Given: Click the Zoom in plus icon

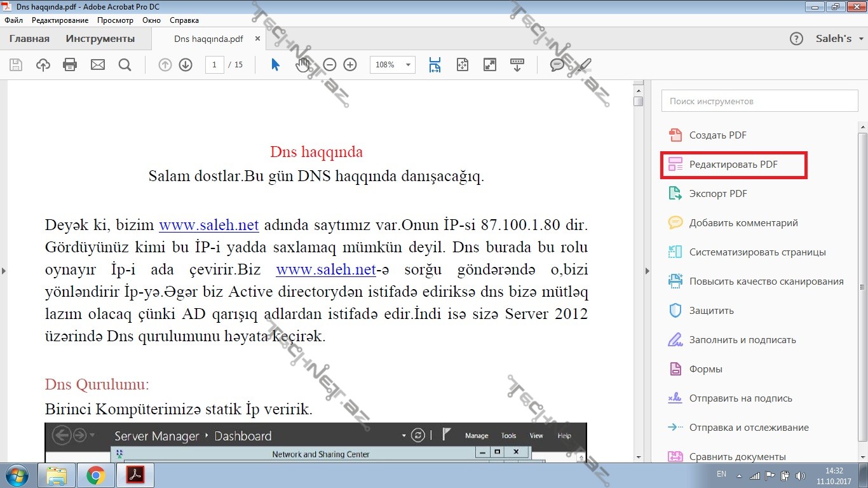Looking at the screenshot, I should point(349,65).
